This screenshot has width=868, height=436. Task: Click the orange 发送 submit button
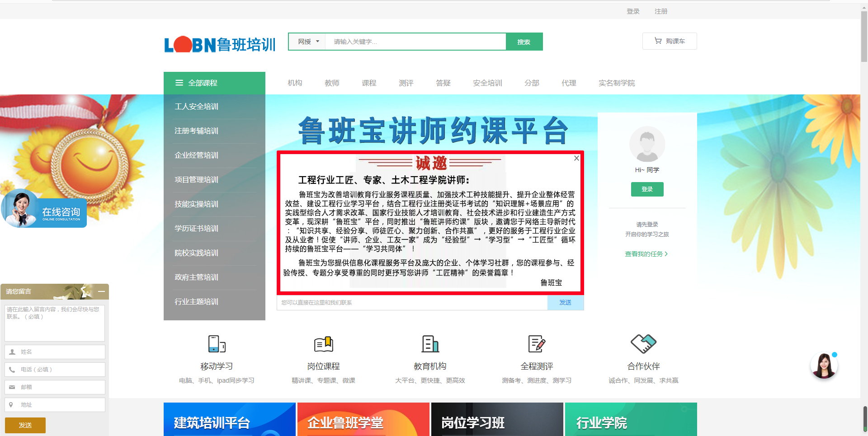[25, 425]
